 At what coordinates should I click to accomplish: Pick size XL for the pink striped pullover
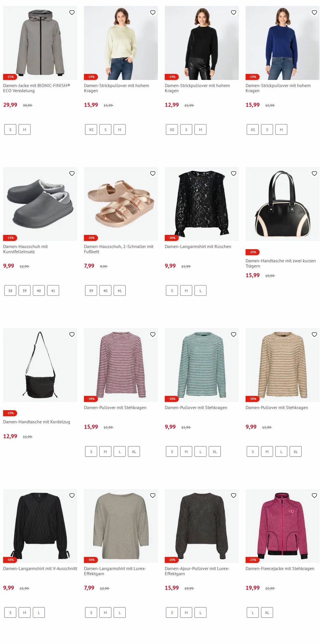(x=134, y=451)
